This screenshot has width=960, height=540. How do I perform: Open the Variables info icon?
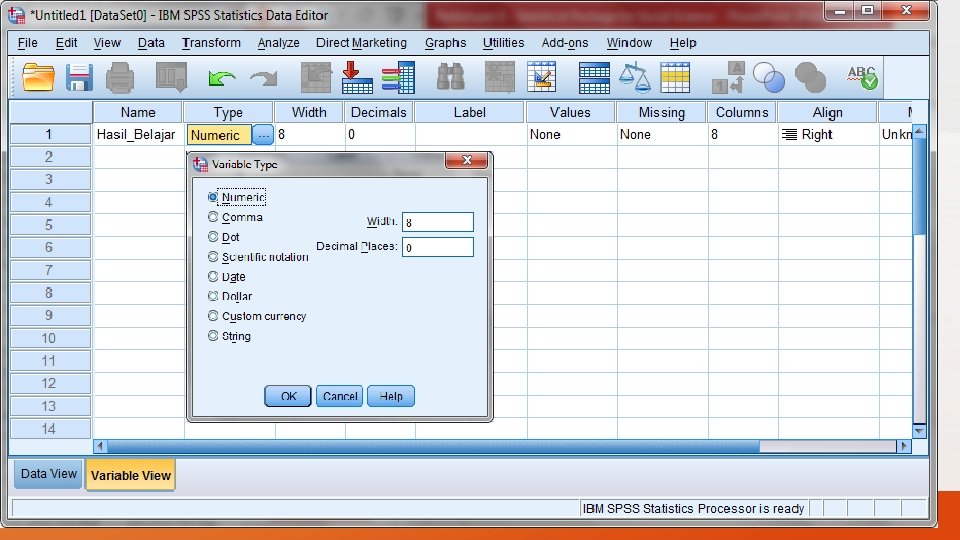(x=399, y=78)
